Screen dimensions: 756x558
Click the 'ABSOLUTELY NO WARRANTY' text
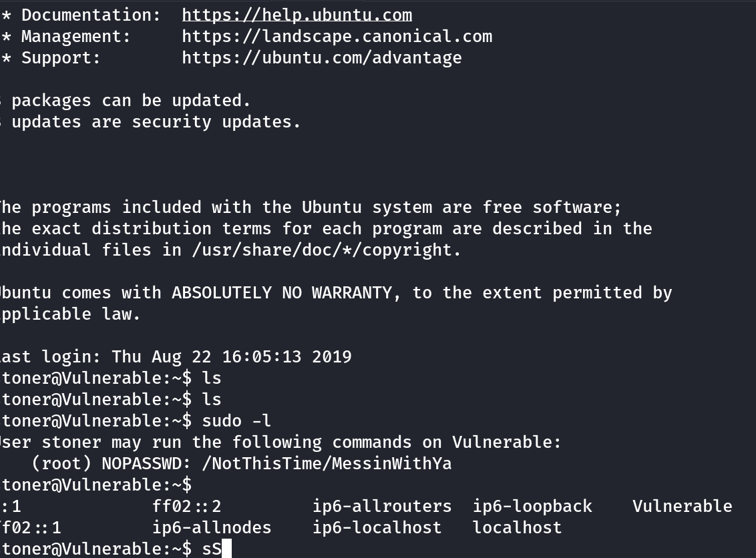[287, 292]
